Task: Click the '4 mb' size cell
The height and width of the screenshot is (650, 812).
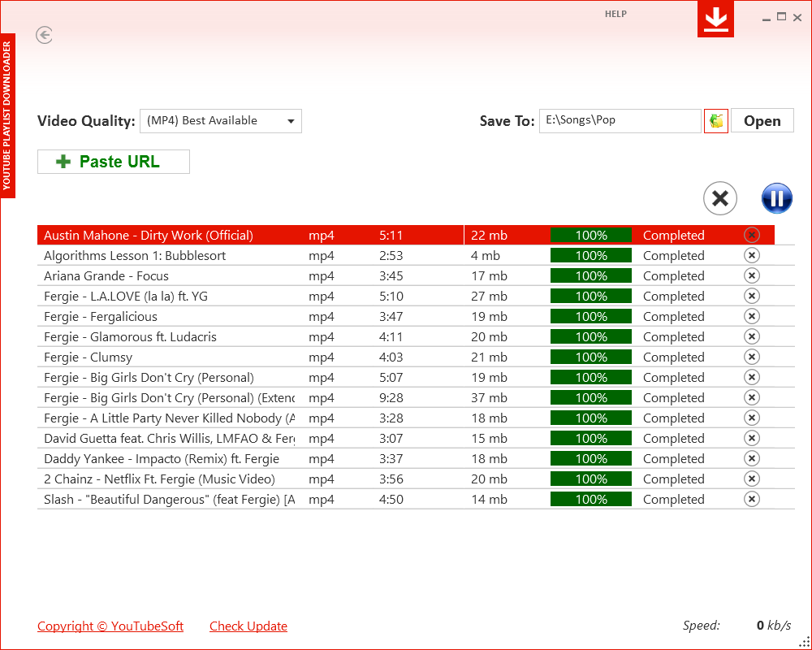Action: click(486, 256)
